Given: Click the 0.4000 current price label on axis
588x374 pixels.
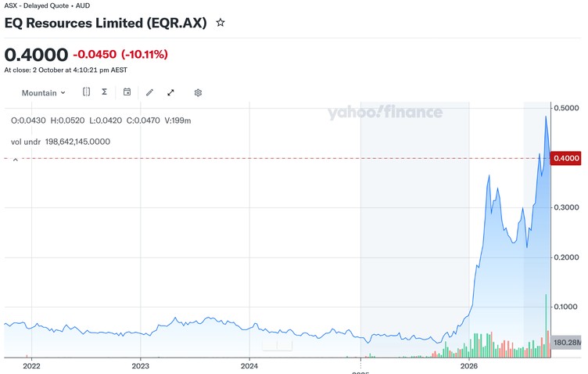Looking at the screenshot, I should coord(566,158).
